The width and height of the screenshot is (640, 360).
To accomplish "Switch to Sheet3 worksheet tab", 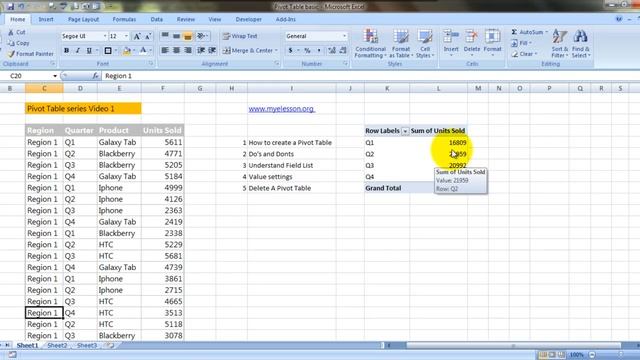I will pyautogui.click(x=87, y=345).
